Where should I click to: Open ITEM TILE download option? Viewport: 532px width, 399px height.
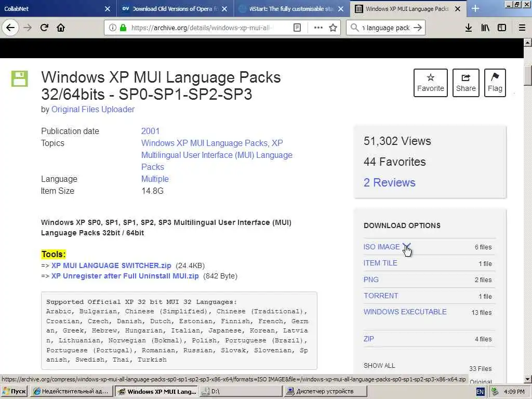[380, 263]
